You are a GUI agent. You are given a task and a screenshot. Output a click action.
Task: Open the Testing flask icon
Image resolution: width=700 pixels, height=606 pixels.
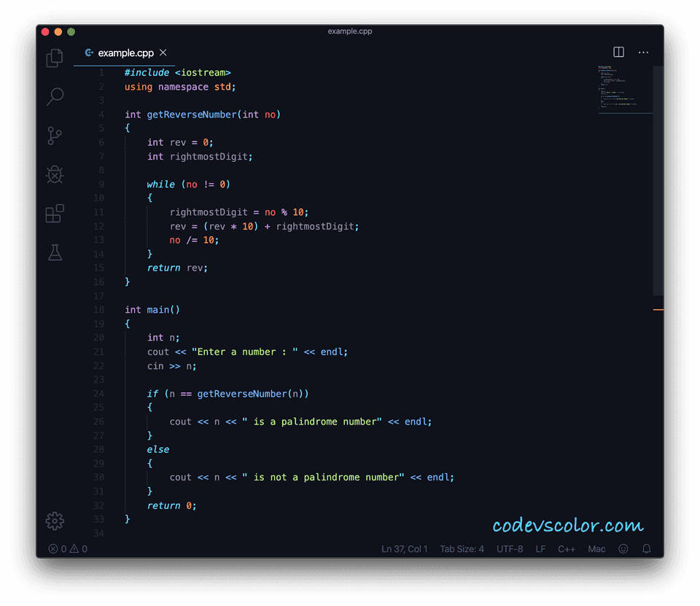(x=55, y=252)
